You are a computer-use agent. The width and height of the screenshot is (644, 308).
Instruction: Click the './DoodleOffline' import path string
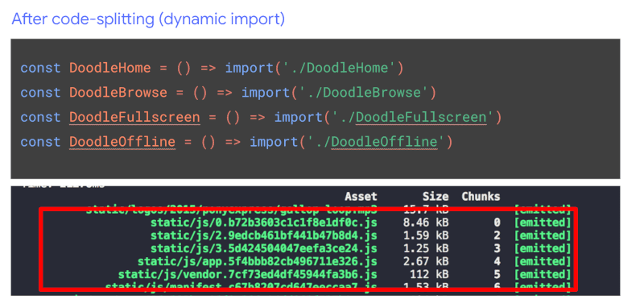click(x=376, y=142)
